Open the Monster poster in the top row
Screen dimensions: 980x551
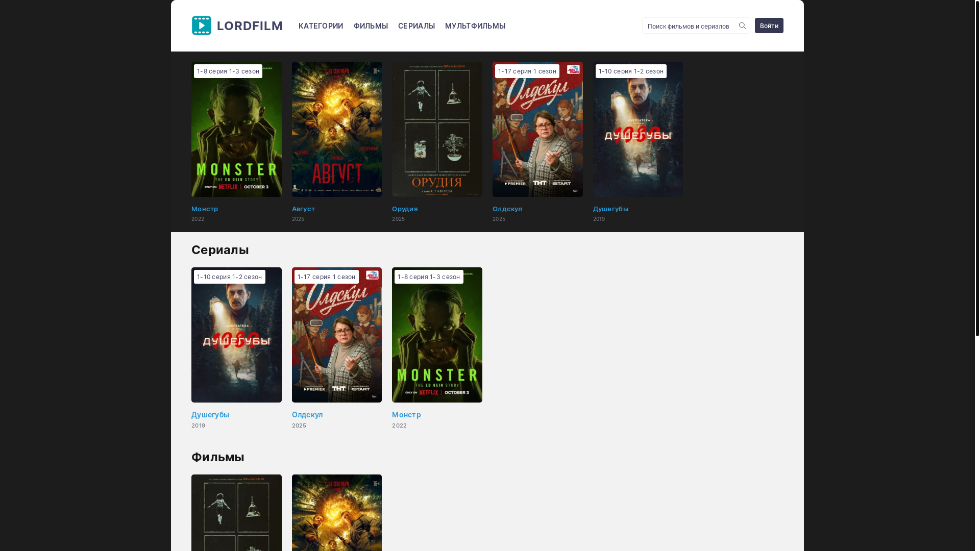pyautogui.click(x=236, y=129)
